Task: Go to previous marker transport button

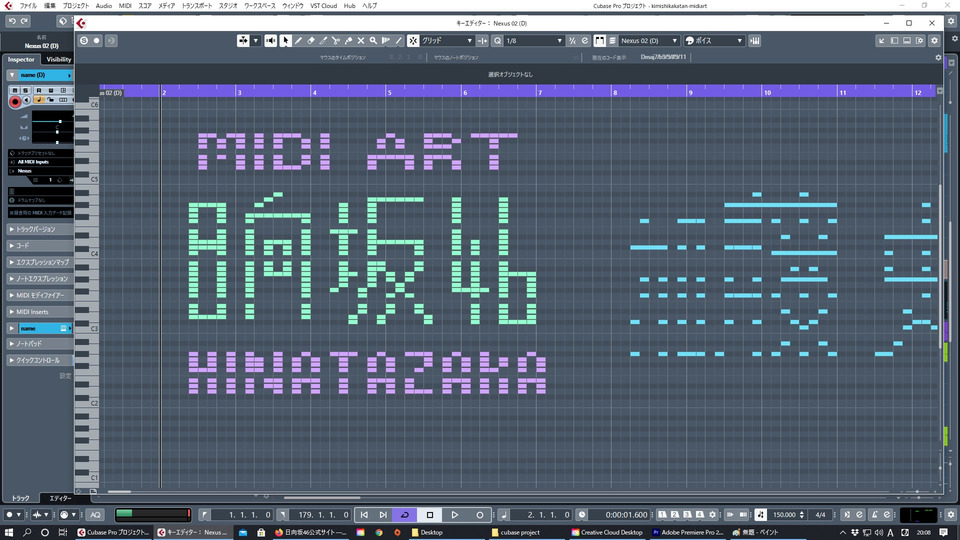Action: click(364, 515)
